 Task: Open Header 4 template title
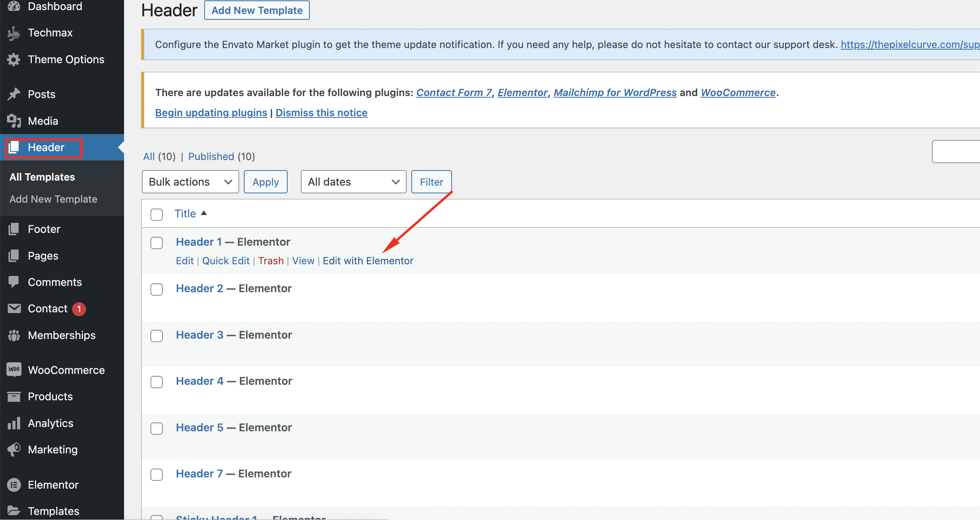(x=200, y=381)
